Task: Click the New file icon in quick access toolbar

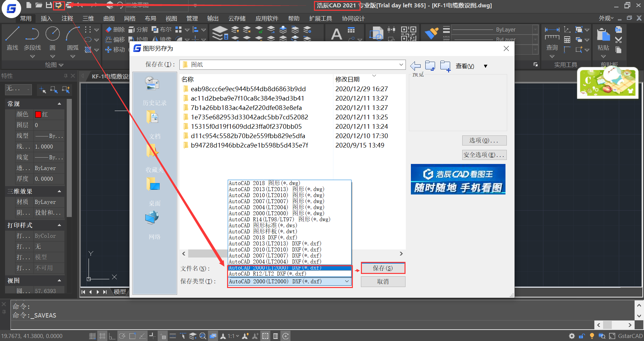Action: 29,5
